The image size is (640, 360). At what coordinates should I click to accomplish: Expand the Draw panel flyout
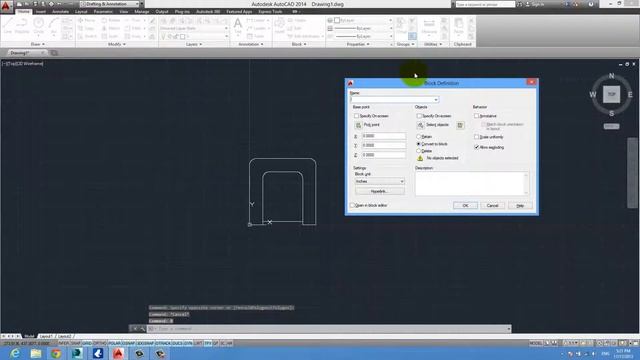point(38,44)
